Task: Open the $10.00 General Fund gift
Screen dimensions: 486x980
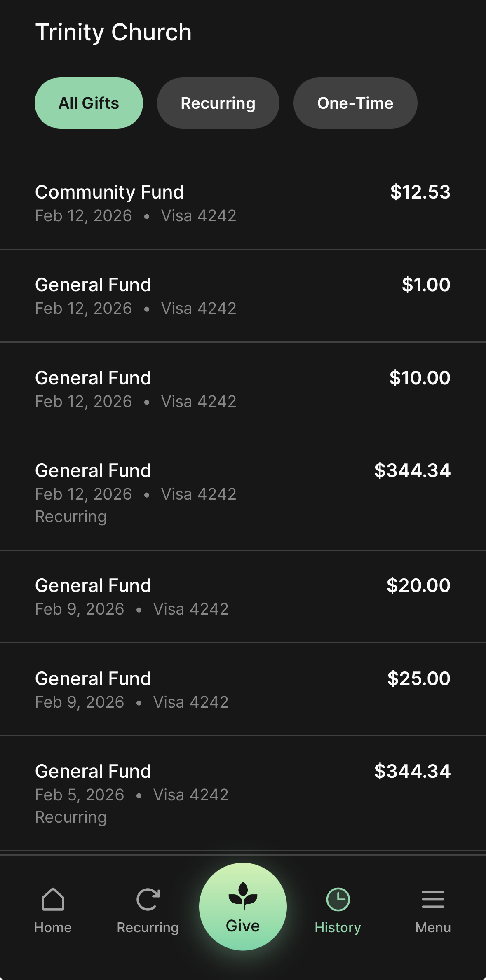Action: point(243,389)
